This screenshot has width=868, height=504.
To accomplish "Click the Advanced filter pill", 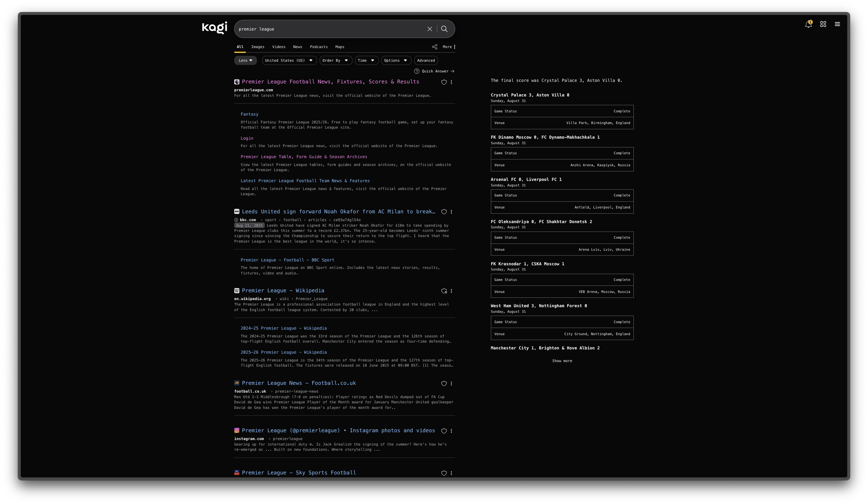I will tap(426, 60).
